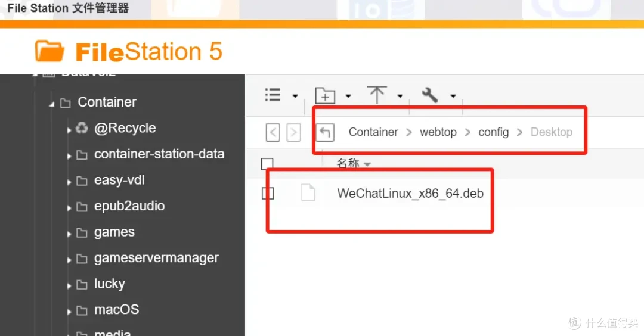Navigate to config in the breadcrumb

(494, 132)
